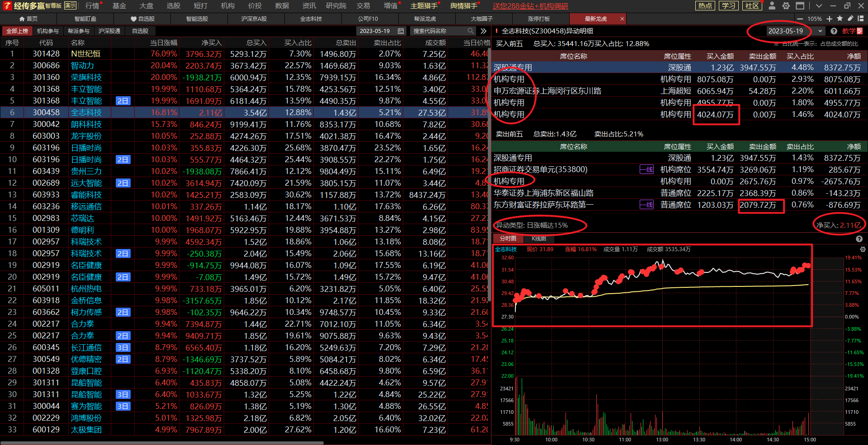
Task: Sort by the 净买入 column header
Action: (x=212, y=42)
